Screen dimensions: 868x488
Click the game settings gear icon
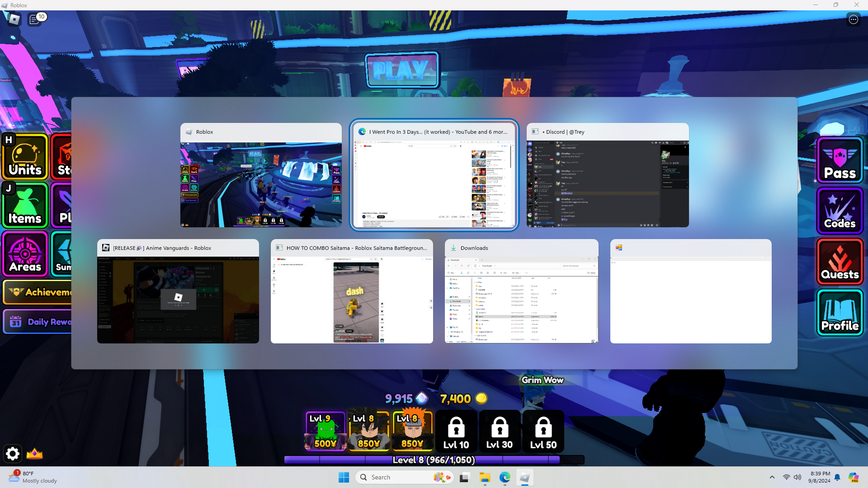13,453
